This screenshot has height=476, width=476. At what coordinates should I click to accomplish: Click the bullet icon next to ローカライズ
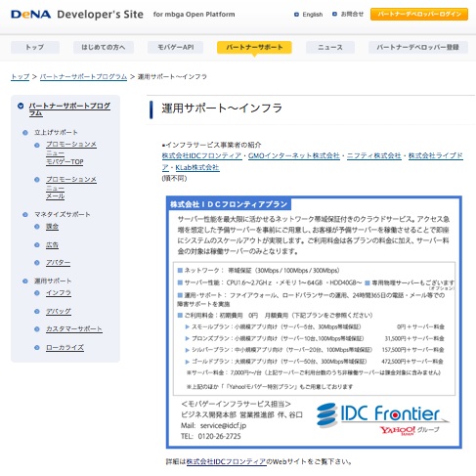click(x=37, y=348)
